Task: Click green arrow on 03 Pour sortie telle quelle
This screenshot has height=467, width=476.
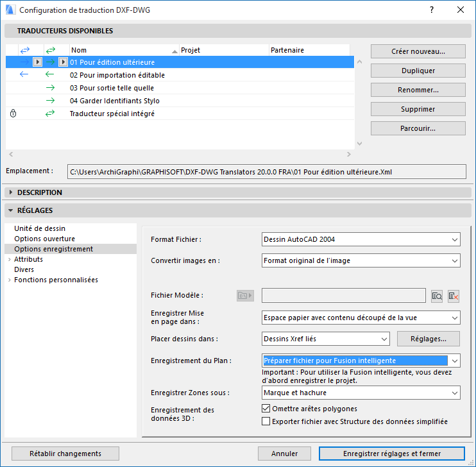Action: pyautogui.click(x=51, y=88)
